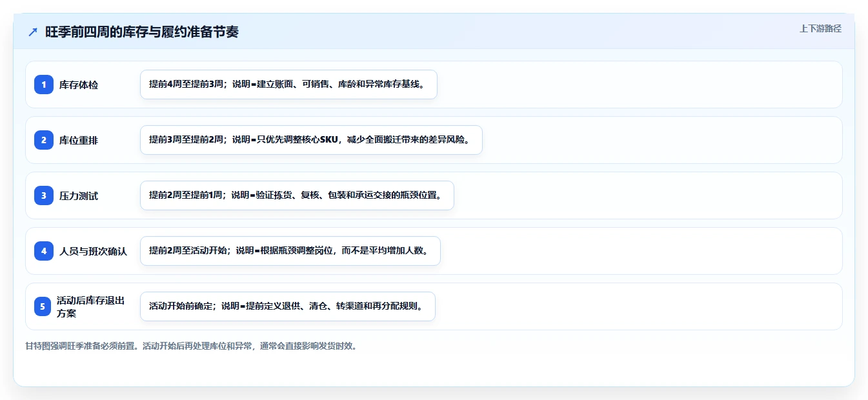Click the arrow icon beside the title
Image resolution: width=868 pixels, height=400 pixels.
pyautogui.click(x=33, y=32)
